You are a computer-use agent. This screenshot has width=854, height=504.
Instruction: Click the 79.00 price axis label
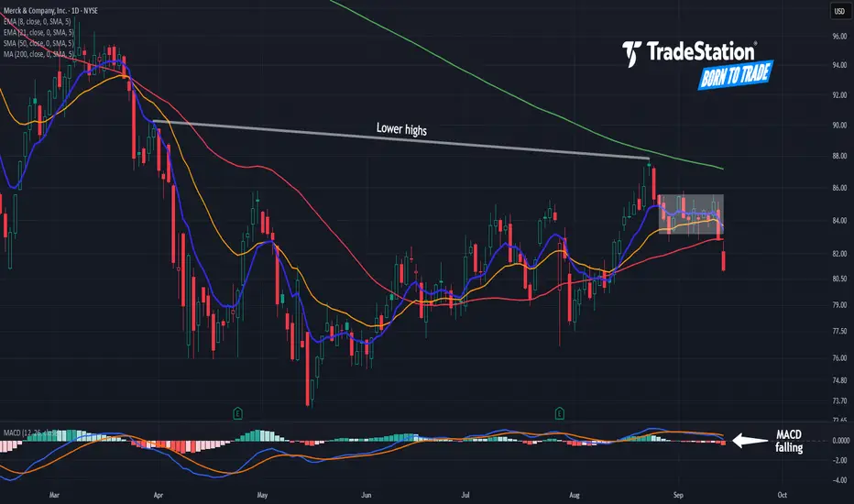[839, 304]
